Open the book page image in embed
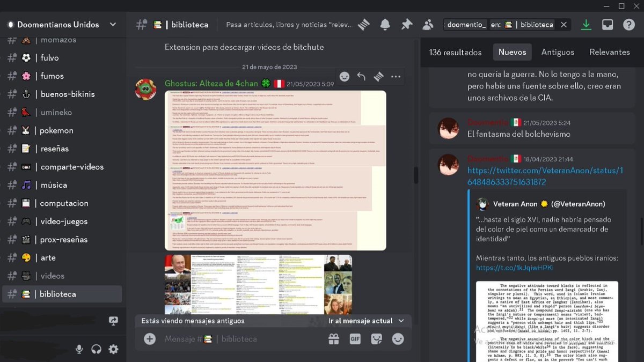Viewport: 644px width, 362px height. pyautogui.click(x=547, y=322)
